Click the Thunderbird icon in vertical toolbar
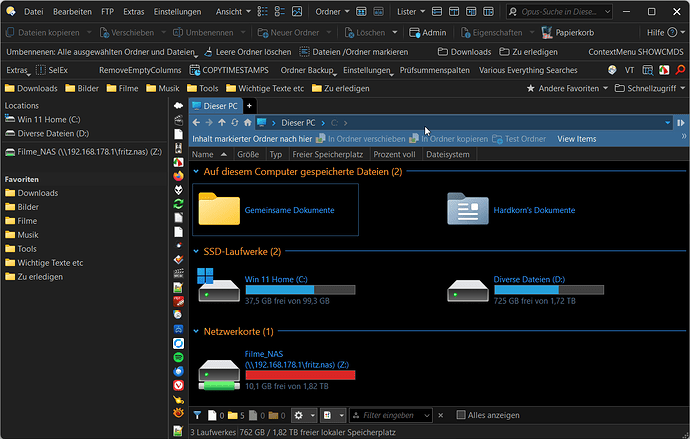The height and width of the screenshot is (439, 690). pos(178,371)
